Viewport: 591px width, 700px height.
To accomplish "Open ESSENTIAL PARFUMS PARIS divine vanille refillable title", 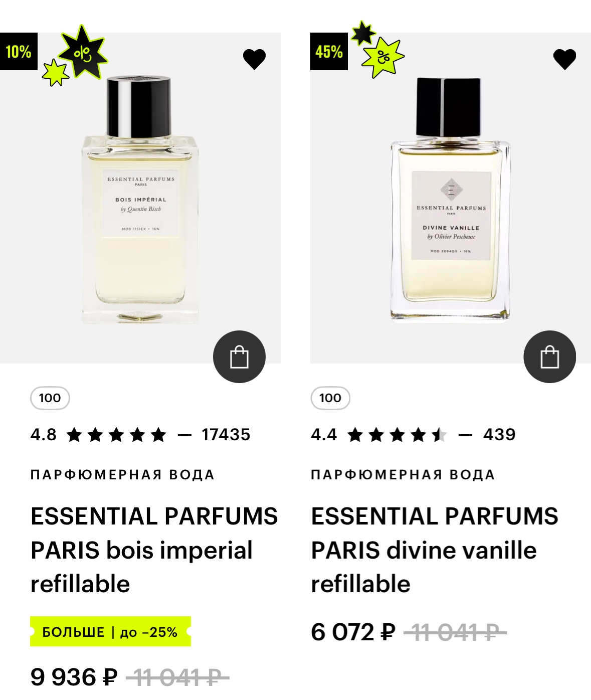I will tap(434, 550).
